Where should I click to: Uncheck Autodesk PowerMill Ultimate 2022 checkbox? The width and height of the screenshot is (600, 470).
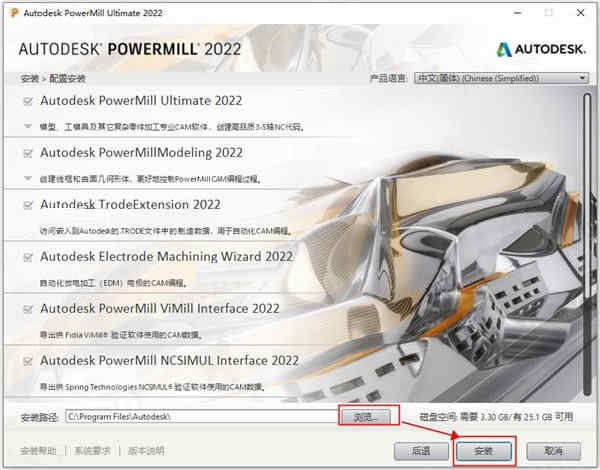[28, 101]
